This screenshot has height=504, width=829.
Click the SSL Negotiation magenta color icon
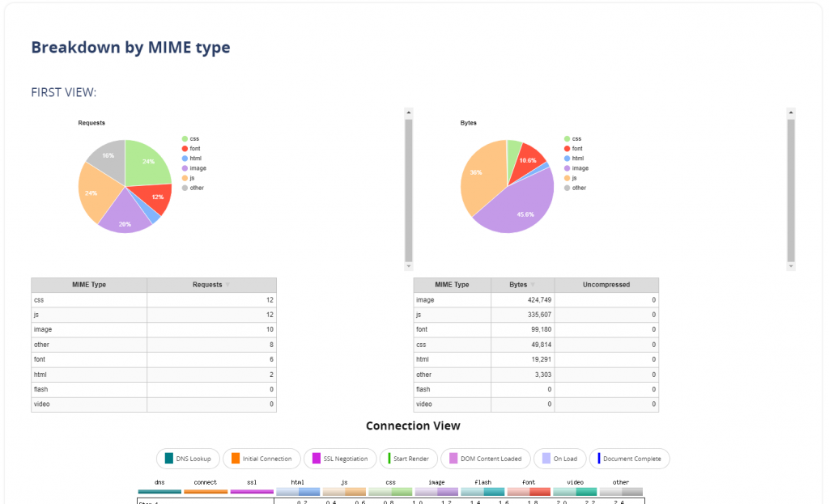coord(317,459)
